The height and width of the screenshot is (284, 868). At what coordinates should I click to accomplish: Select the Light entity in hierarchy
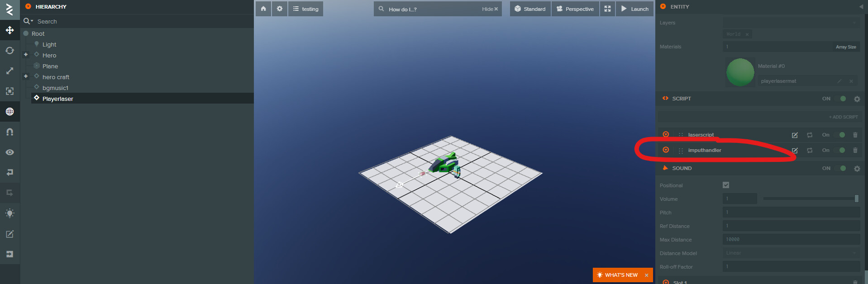tap(49, 44)
